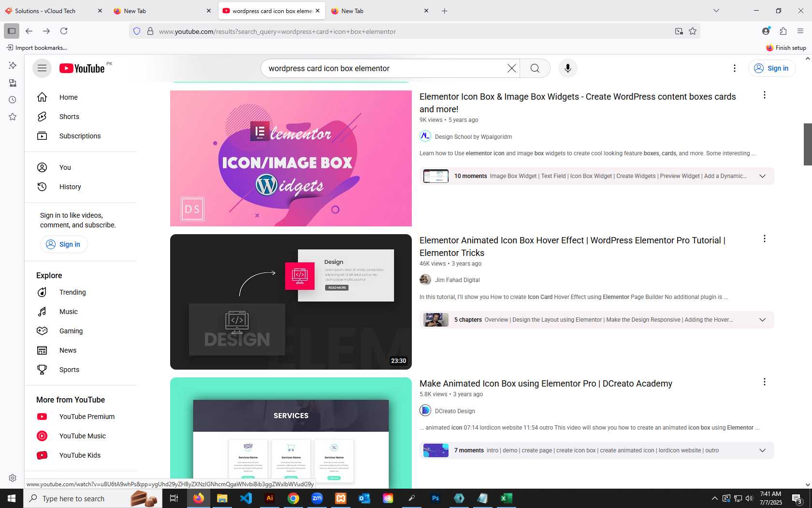This screenshot has height=508, width=812.
Task: Click Sign in button in sidebar
Action: coord(64,244)
